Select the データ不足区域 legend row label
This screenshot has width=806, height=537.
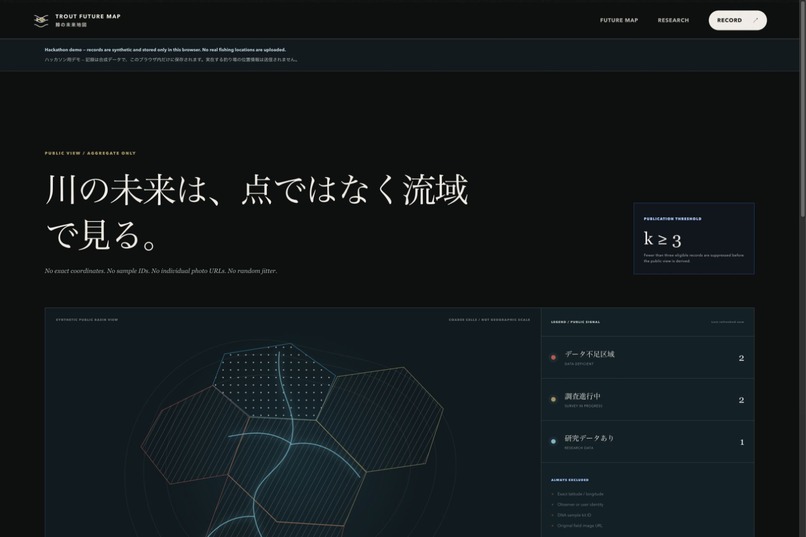coord(590,354)
